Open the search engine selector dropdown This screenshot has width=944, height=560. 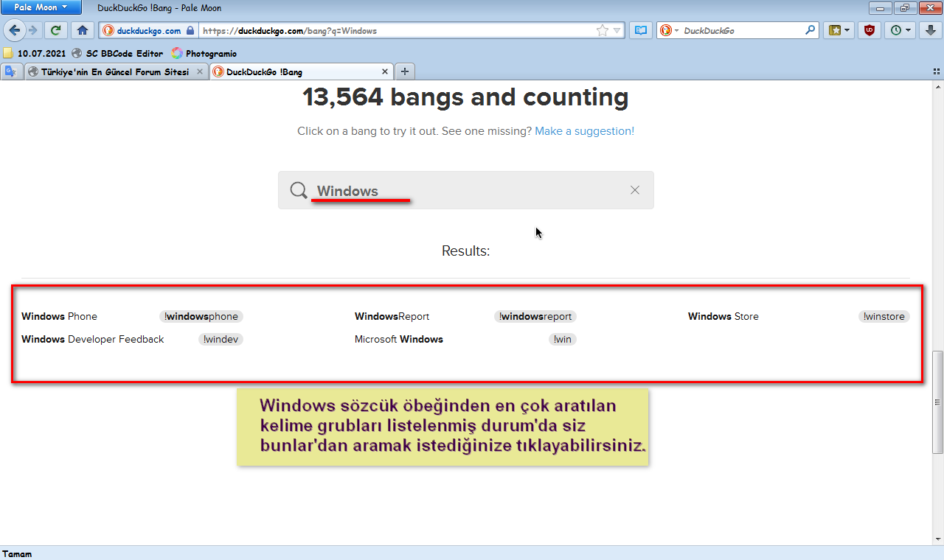(x=669, y=30)
